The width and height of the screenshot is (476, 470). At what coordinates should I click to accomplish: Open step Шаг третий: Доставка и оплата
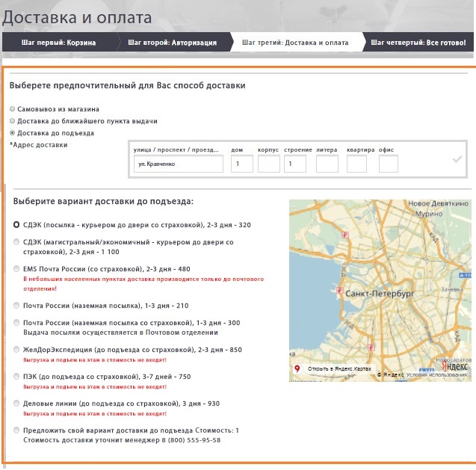coord(295,42)
